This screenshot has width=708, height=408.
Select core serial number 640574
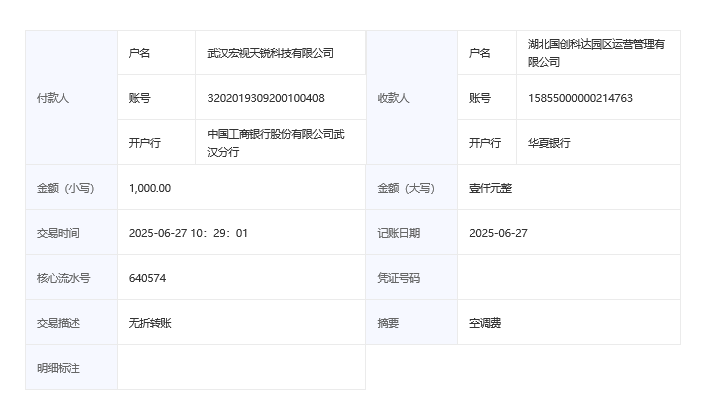click(x=148, y=278)
